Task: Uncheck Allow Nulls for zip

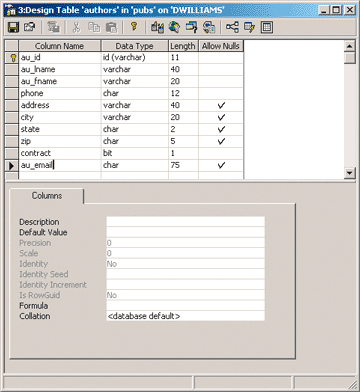Action: 221,142
